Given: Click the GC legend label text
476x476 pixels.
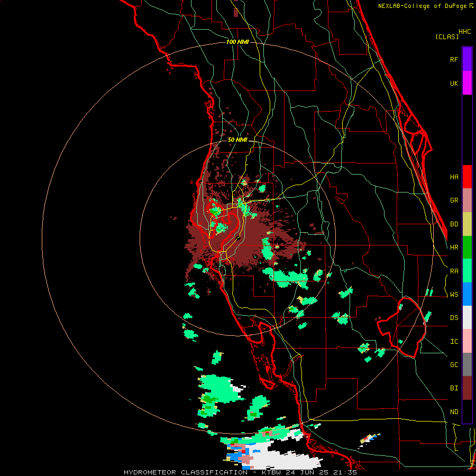Looking at the screenshot, I should coord(454,365).
